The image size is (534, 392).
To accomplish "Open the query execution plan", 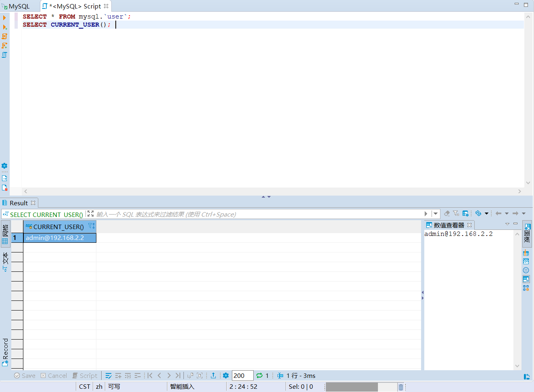I will [4, 55].
